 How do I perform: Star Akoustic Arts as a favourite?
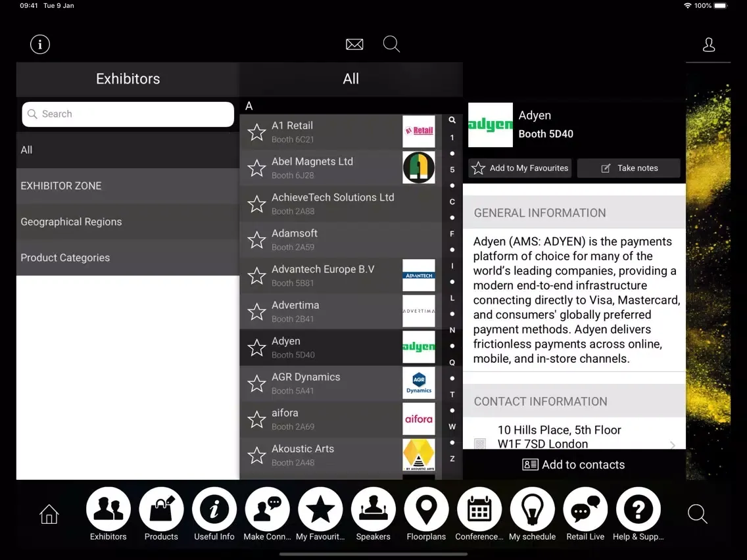(x=256, y=455)
